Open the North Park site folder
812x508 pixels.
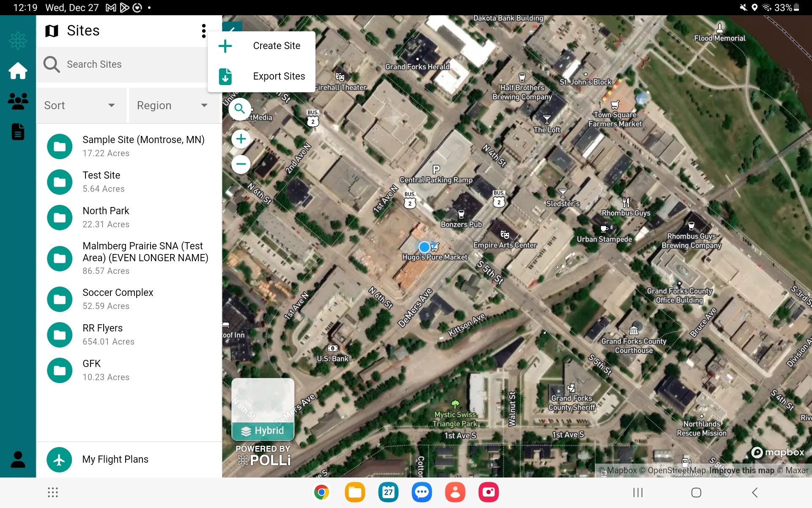[60, 217]
